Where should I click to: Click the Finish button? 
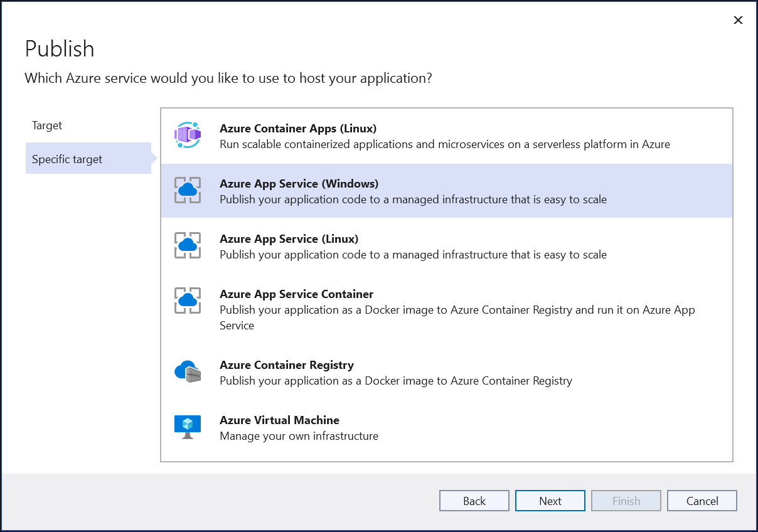tap(626, 501)
